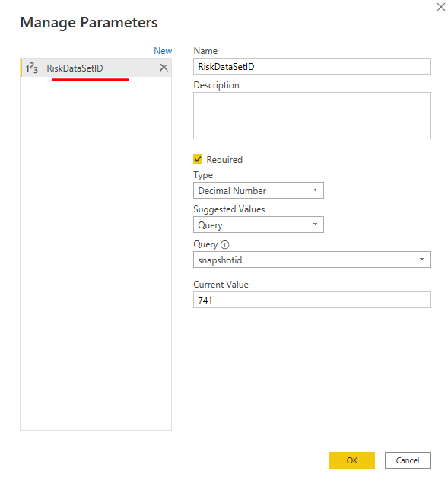The height and width of the screenshot is (484, 448).
Task: Click the Suggested Values label
Action: 229,209
